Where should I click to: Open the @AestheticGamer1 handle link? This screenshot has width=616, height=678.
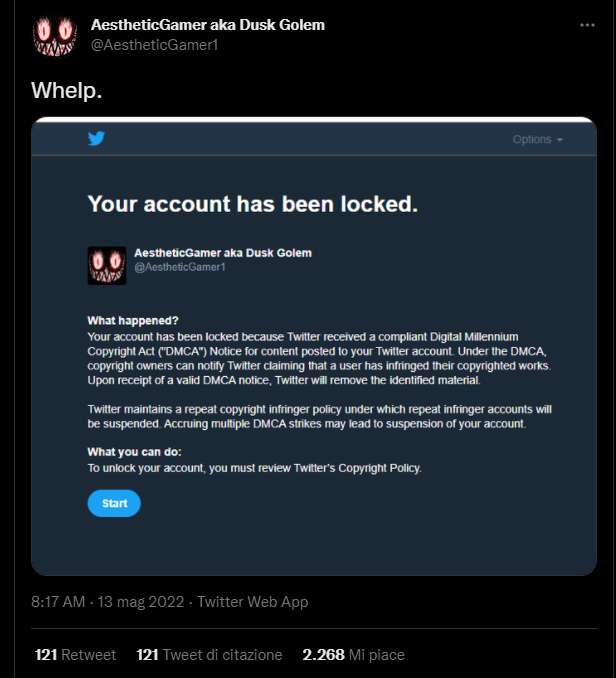pos(154,45)
